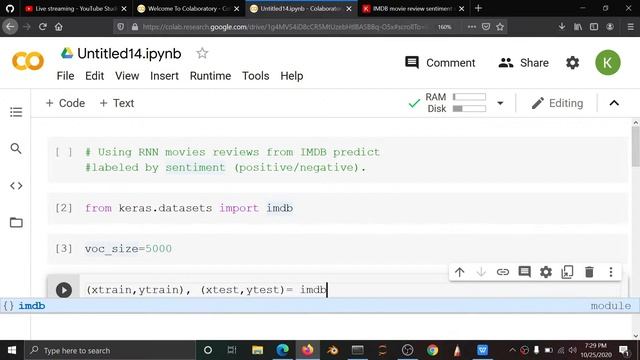Add a new Text cell
The width and height of the screenshot is (640, 360).
[x=117, y=103]
